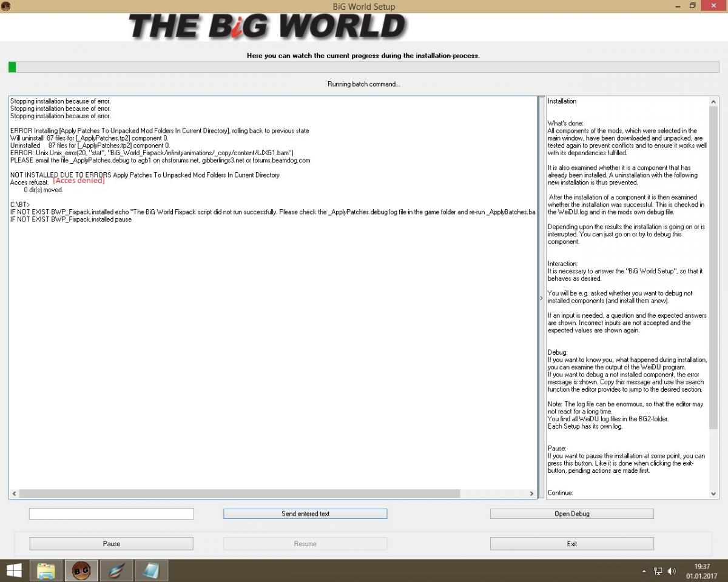Screen dimensions: 728x582
Task: Focus the command text entry field
Action: (111, 513)
